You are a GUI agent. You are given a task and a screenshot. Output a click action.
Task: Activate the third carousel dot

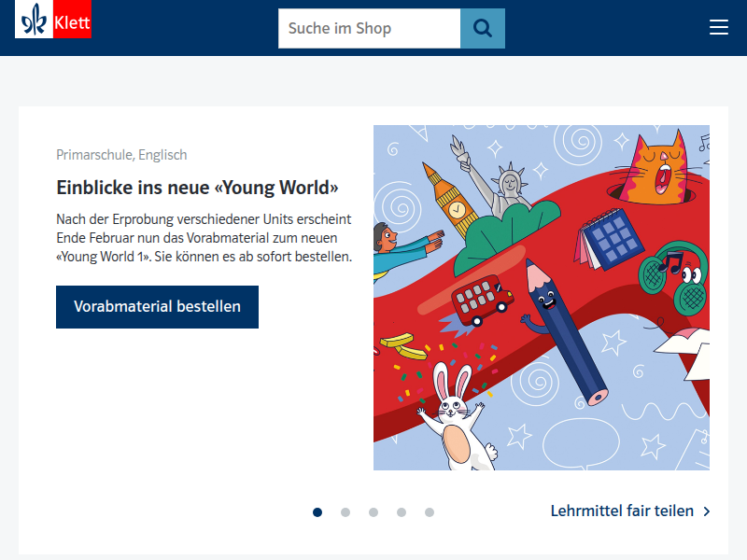click(x=373, y=511)
